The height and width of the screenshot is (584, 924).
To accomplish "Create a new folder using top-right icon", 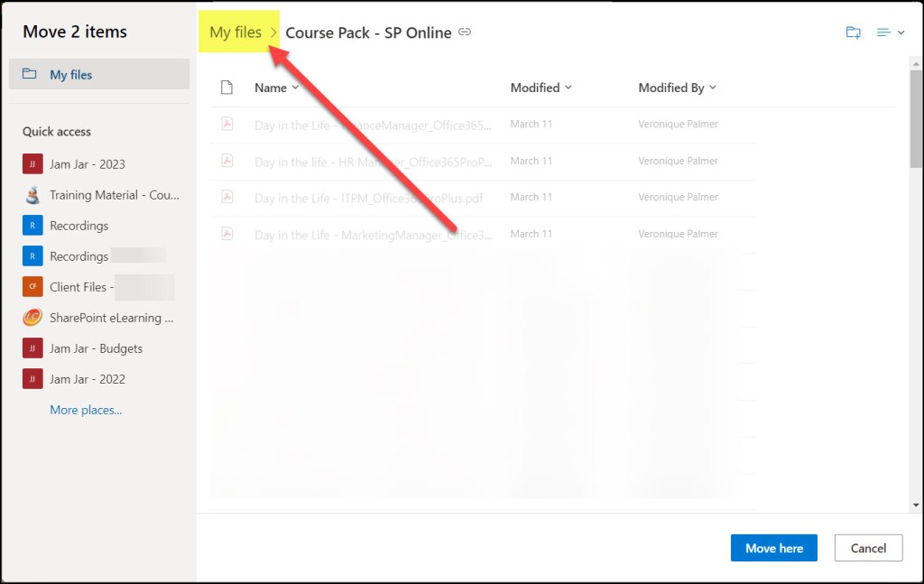I will click(853, 32).
